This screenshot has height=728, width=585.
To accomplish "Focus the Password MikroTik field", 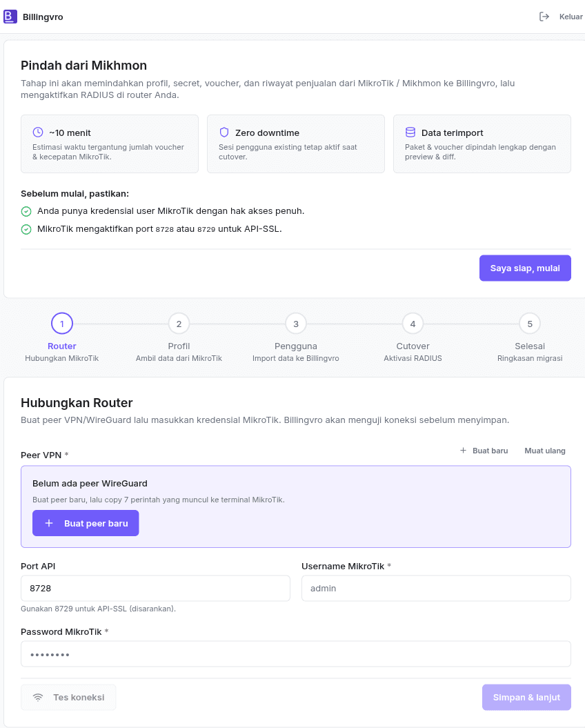I will tap(296, 653).
